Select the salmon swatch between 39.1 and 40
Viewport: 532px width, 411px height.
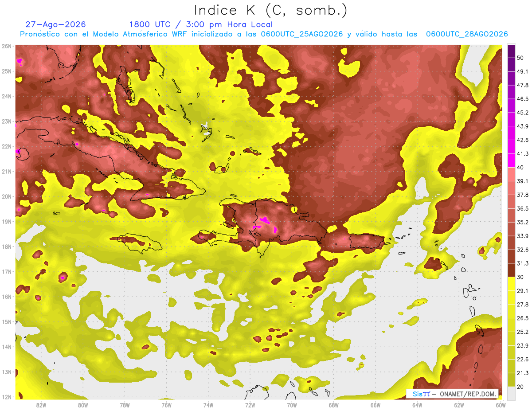[511, 174]
